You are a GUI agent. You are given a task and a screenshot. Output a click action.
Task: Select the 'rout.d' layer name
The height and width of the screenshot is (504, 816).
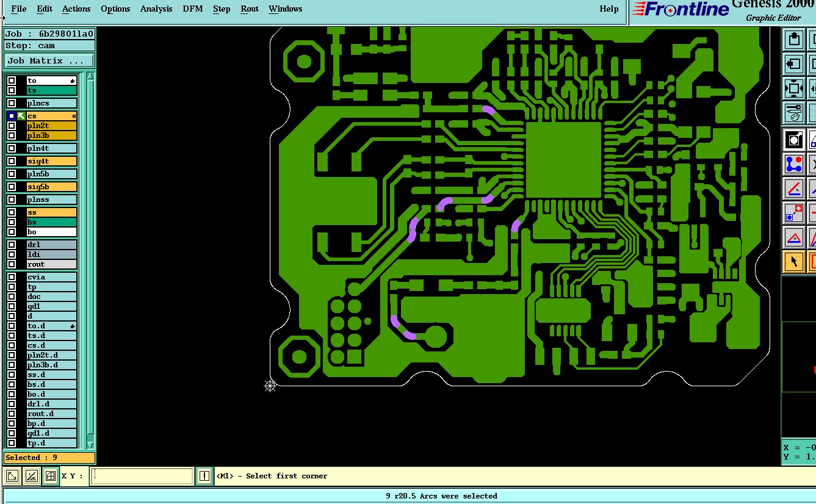click(52, 414)
